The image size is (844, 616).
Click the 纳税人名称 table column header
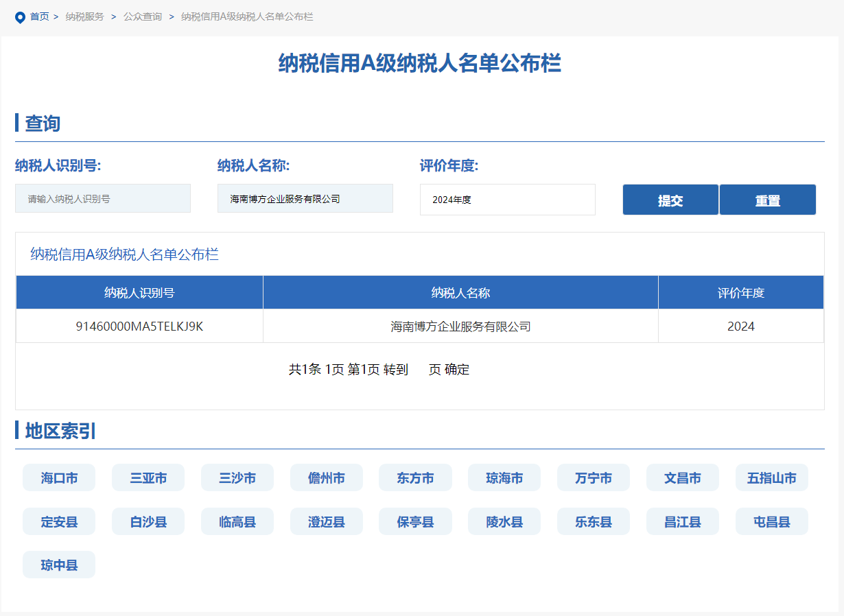tap(460, 293)
